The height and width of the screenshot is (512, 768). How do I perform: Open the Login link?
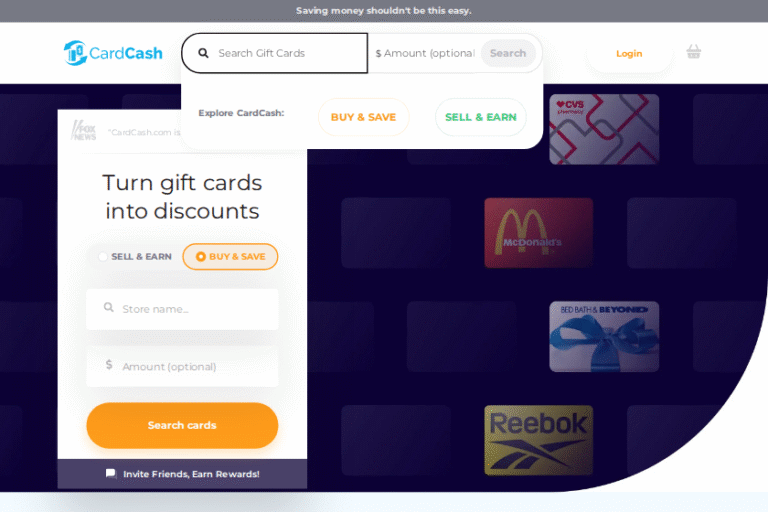click(629, 53)
